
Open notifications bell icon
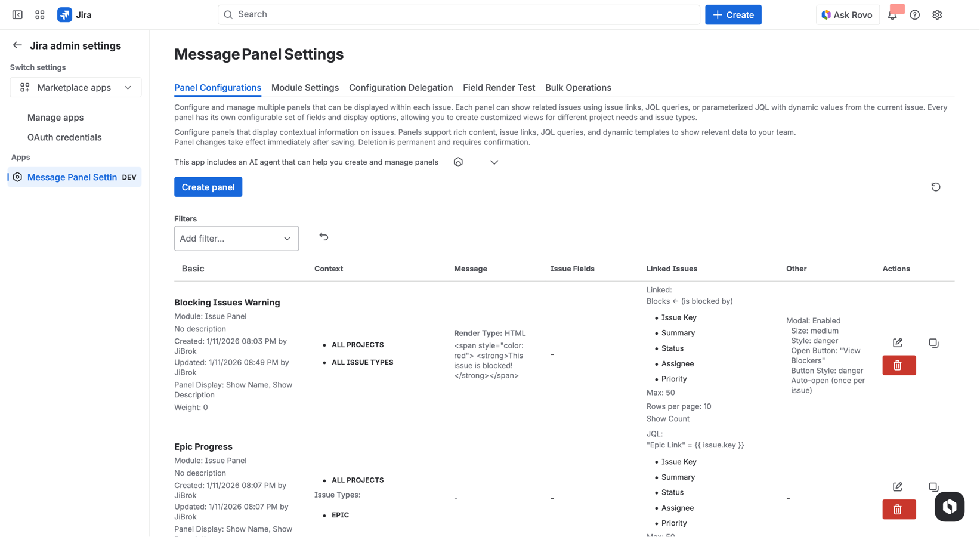893,14
